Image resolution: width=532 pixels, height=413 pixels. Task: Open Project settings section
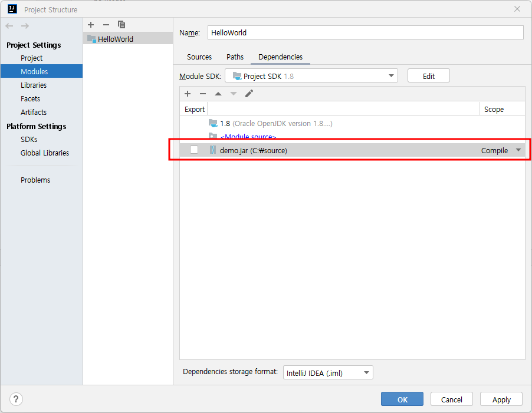[x=31, y=58]
